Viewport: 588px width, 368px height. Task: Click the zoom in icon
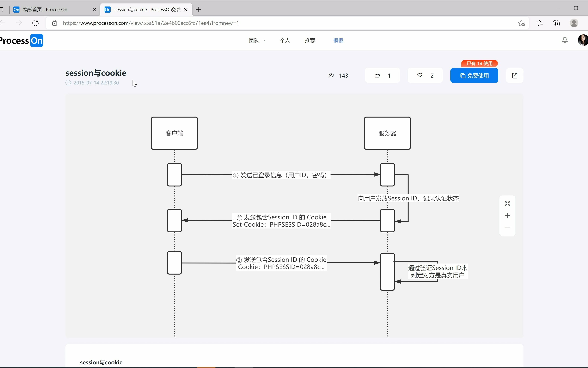click(508, 216)
